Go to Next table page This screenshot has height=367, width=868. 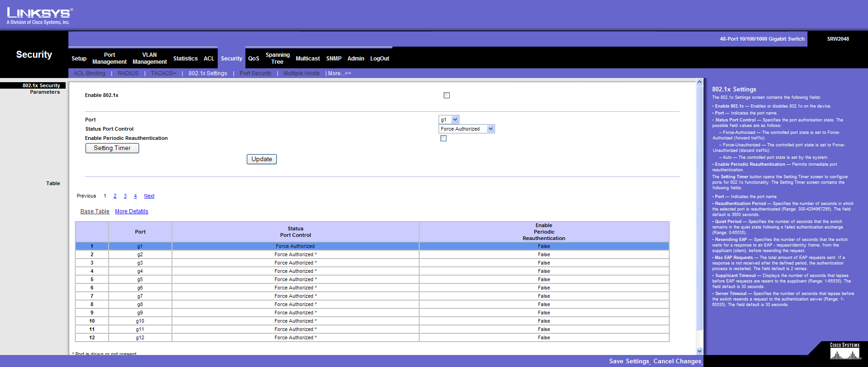[149, 196]
